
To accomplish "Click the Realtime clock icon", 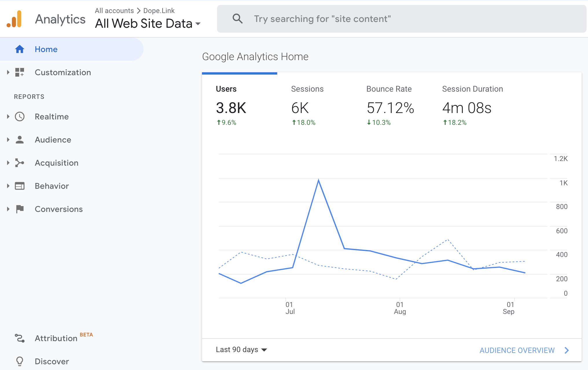I will (x=19, y=116).
